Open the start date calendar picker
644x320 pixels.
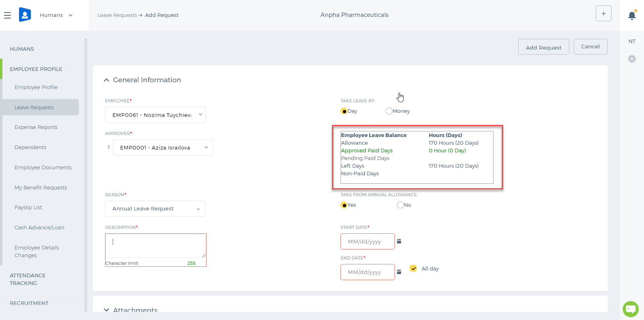click(399, 241)
